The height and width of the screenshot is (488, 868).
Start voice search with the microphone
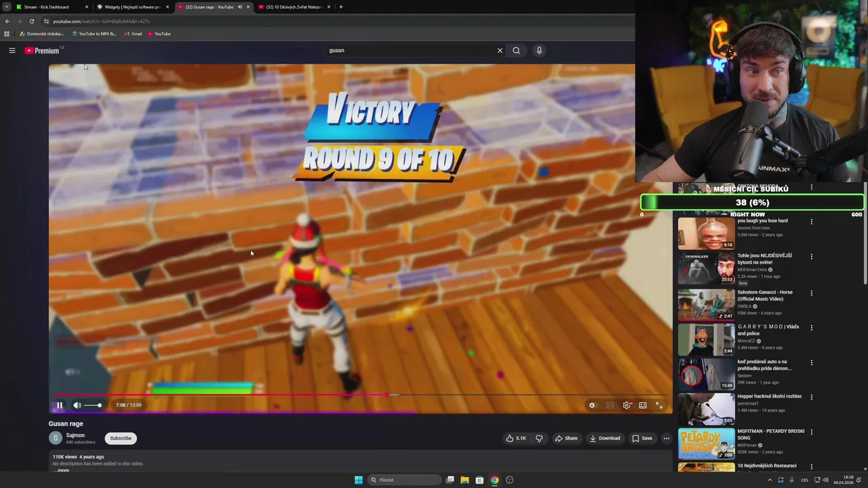pos(539,50)
